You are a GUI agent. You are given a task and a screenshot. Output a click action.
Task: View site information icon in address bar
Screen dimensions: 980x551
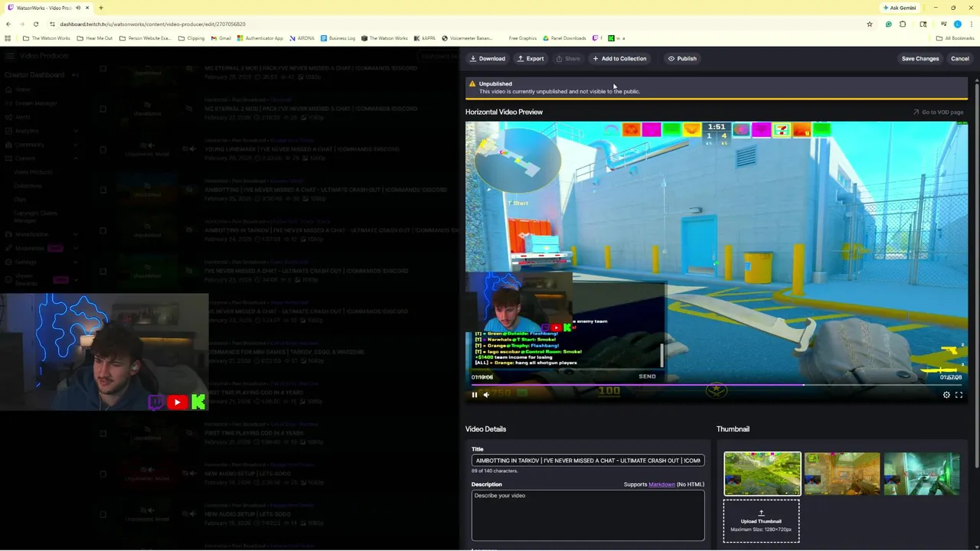pyautogui.click(x=52, y=24)
